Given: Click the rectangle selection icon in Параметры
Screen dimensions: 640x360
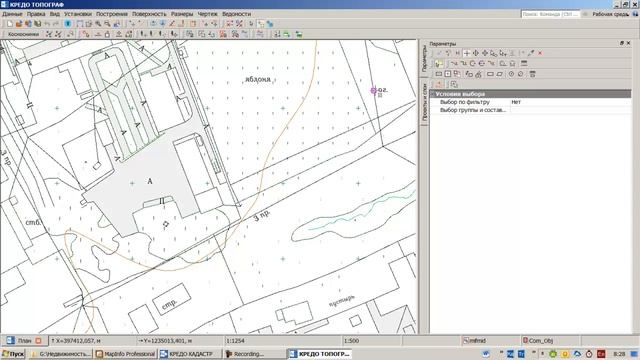Looking at the screenshot, I should click(x=439, y=74).
